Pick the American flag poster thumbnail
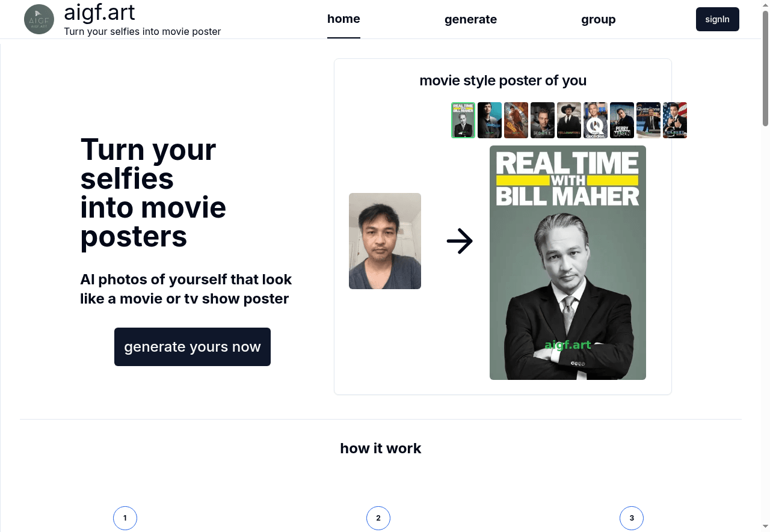Screen dimensions: 770x532 pyautogui.click(x=675, y=120)
